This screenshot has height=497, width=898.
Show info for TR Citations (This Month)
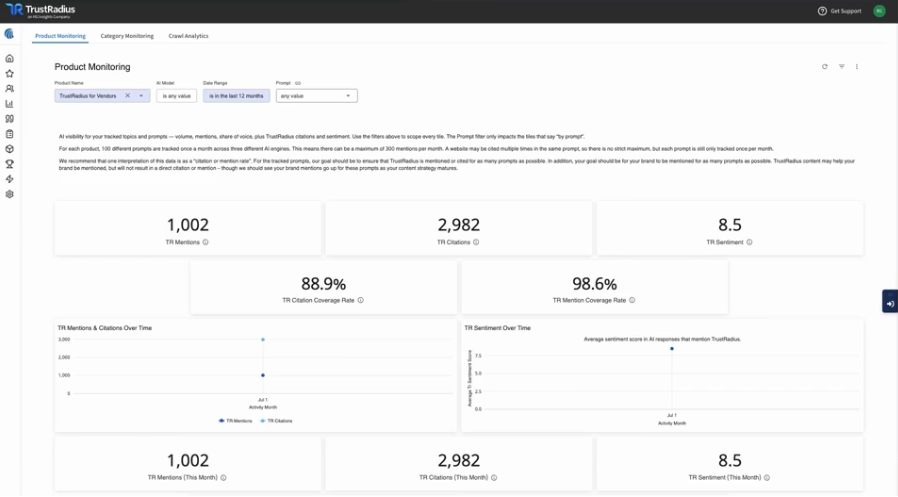click(494, 478)
